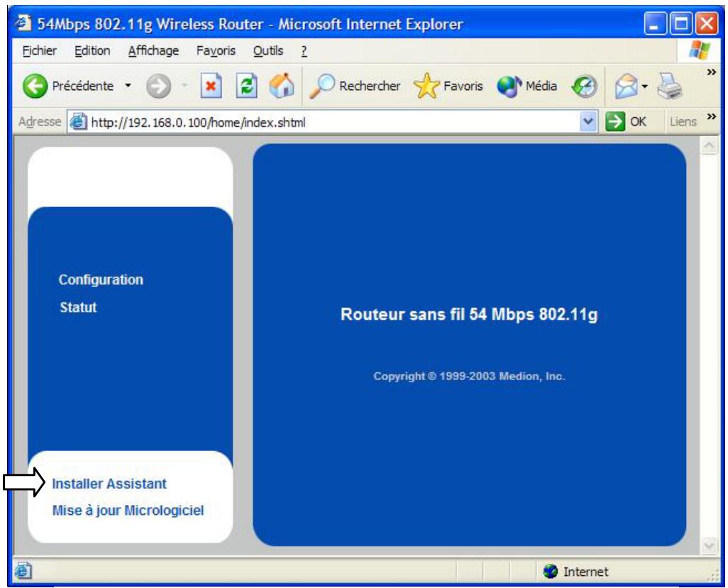
Task: Click the Internet zone globe icon
Action: point(550,571)
